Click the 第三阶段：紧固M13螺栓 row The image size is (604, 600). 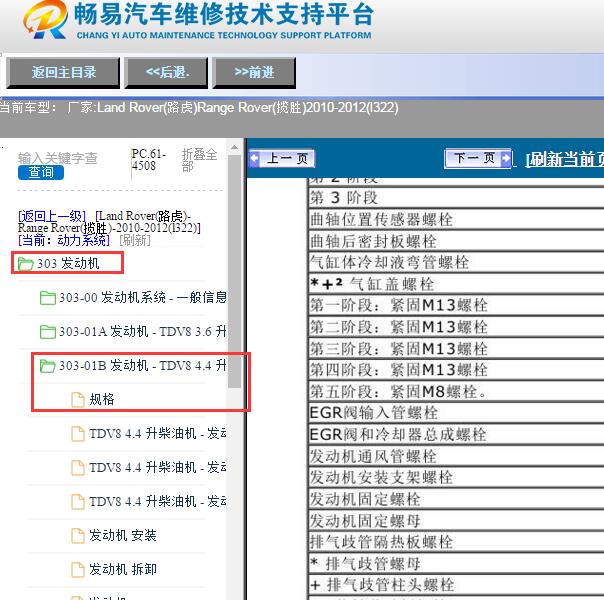[456, 349]
